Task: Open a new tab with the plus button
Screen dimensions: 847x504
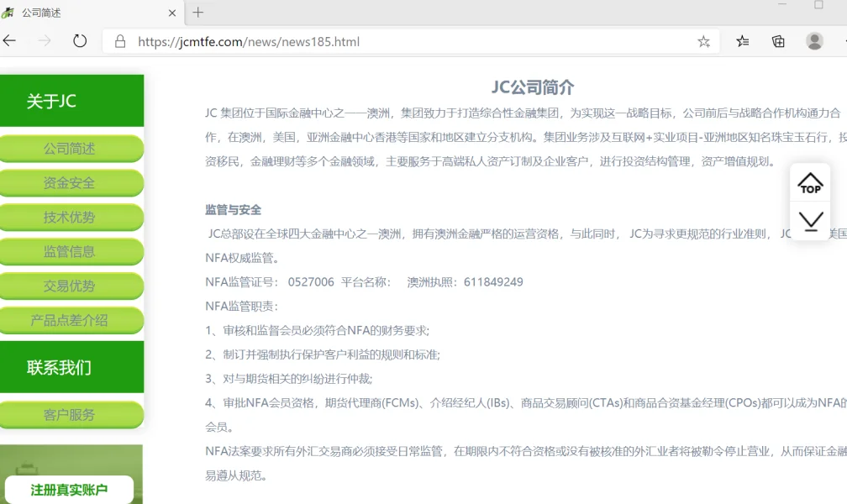Action: click(x=197, y=13)
